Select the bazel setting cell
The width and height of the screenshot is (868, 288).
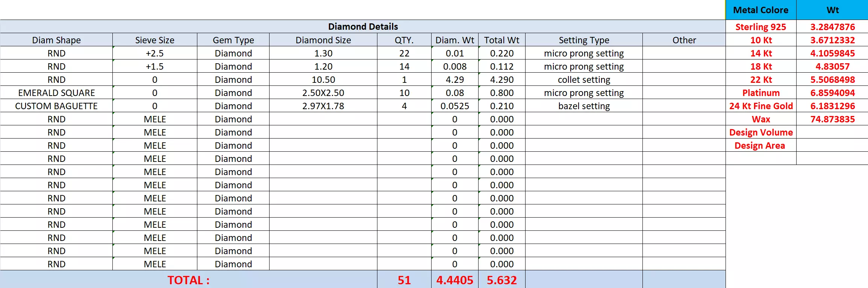(x=584, y=106)
